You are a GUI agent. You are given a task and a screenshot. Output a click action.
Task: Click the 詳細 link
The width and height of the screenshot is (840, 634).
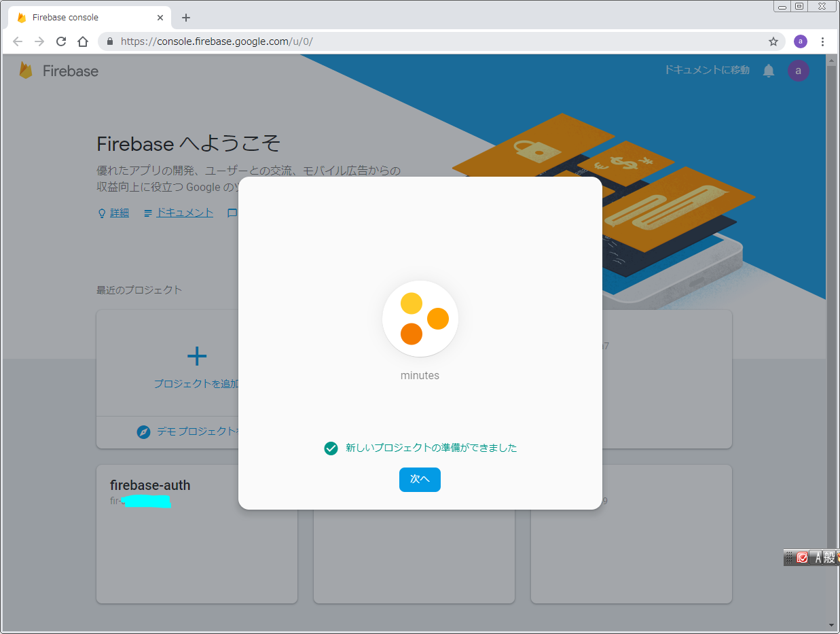tap(119, 213)
